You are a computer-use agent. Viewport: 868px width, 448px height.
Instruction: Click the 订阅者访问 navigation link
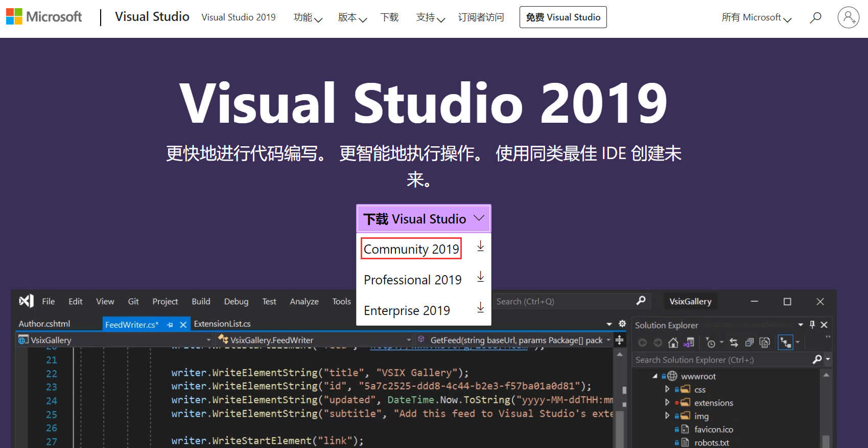tap(481, 17)
